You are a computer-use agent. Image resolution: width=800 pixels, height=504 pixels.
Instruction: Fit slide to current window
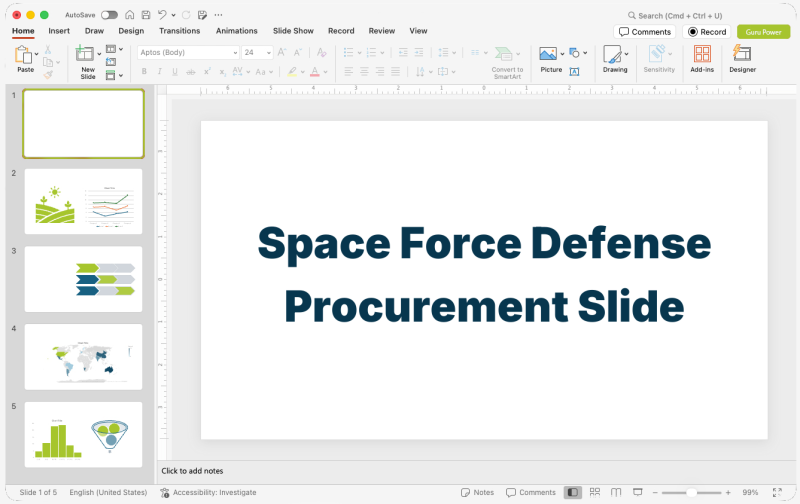(777, 492)
